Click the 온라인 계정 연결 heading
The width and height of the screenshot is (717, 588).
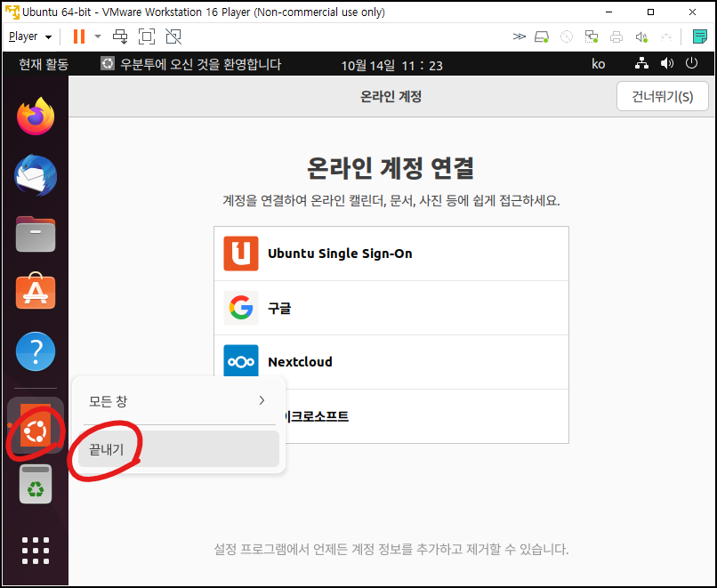391,168
